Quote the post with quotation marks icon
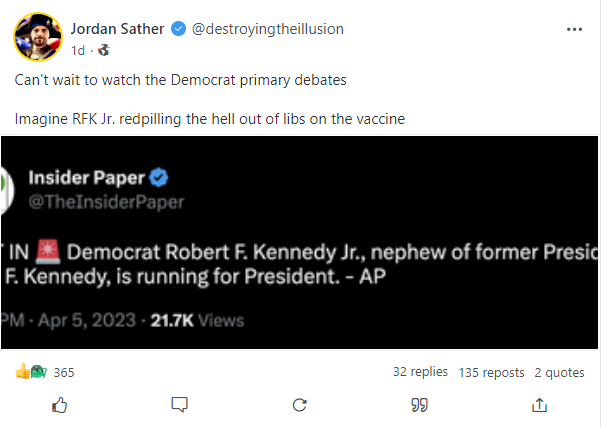Screen dimensions: 601x427 click(x=420, y=404)
